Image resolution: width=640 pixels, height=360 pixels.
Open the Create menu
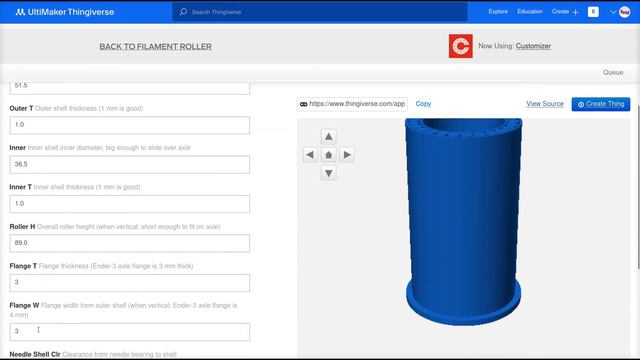coord(560,11)
